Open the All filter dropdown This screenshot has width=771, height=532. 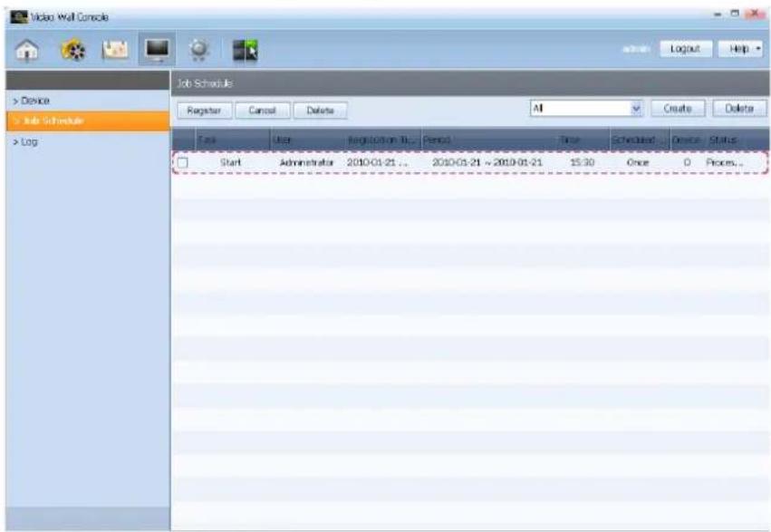pyautogui.click(x=586, y=108)
